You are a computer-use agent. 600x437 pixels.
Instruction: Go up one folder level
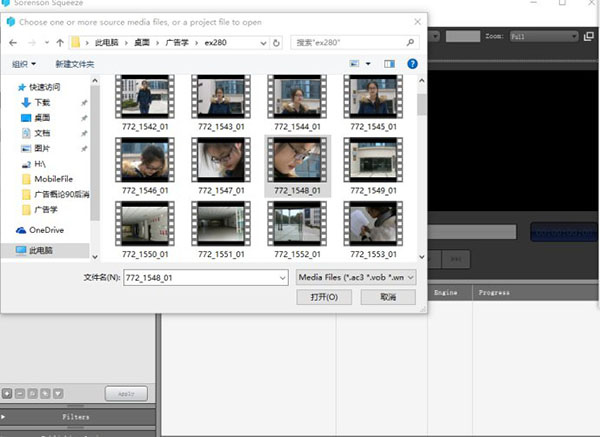click(x=60, y=42)
